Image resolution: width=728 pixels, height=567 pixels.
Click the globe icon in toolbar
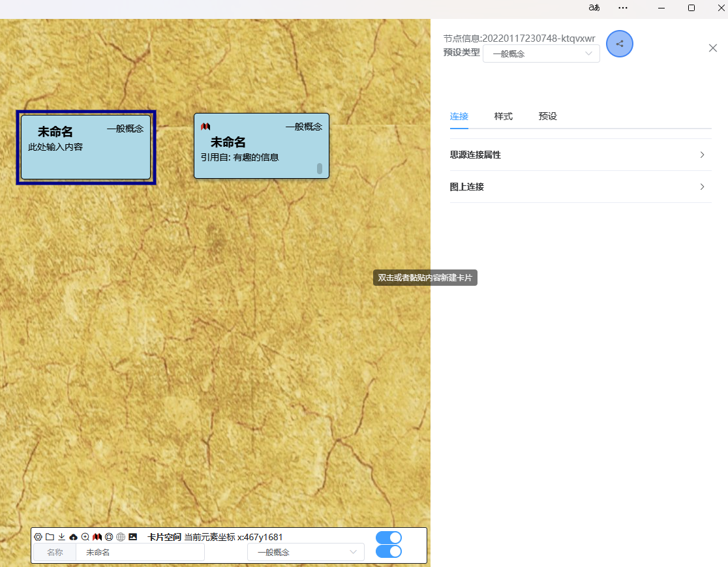pos(121,537)
